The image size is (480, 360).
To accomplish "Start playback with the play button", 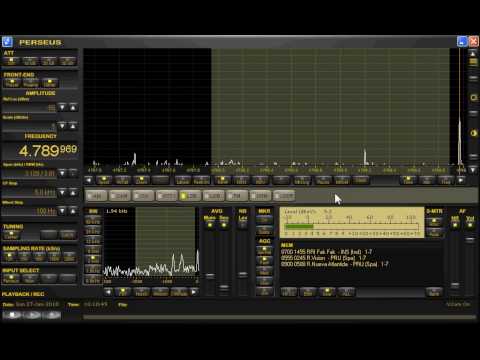I will 33,315.
